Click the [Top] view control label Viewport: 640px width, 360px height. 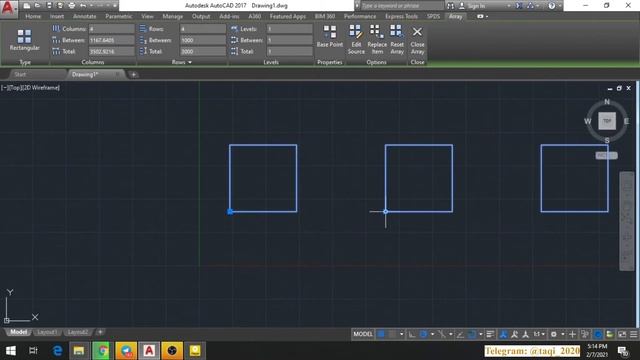pyautogui.click(x=15, y=87)
